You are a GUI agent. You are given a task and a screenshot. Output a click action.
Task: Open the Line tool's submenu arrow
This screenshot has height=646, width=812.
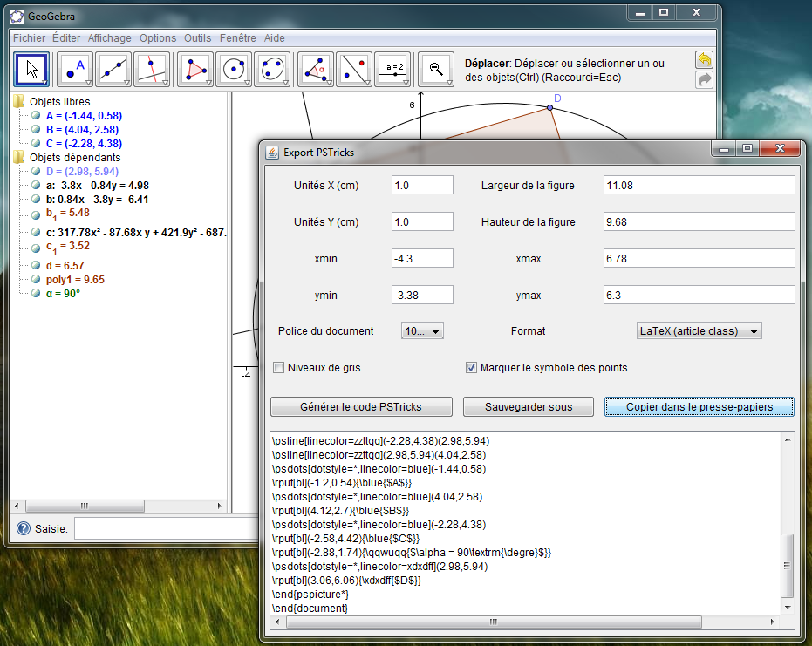click(x=126, y=83)
